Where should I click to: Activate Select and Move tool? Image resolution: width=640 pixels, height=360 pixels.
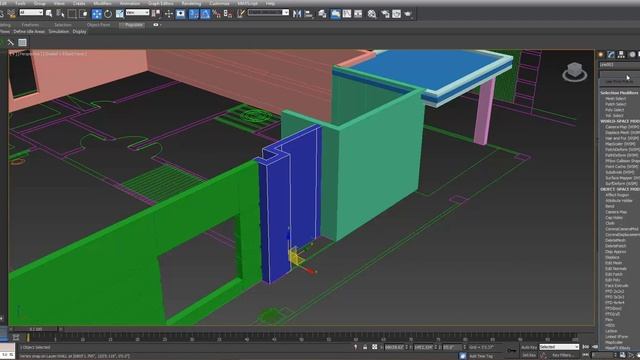click(x=97, y=14)
